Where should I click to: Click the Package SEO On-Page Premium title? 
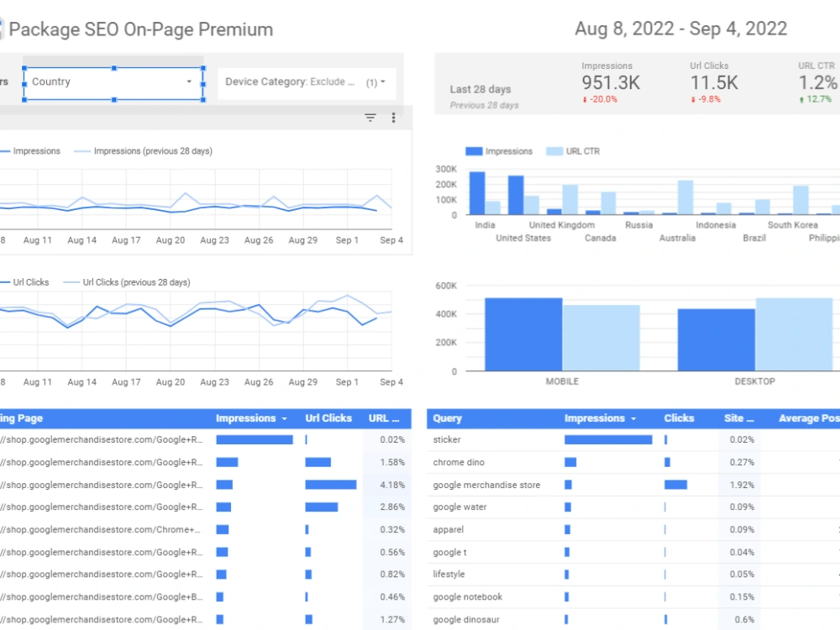[x=141, y=29]
